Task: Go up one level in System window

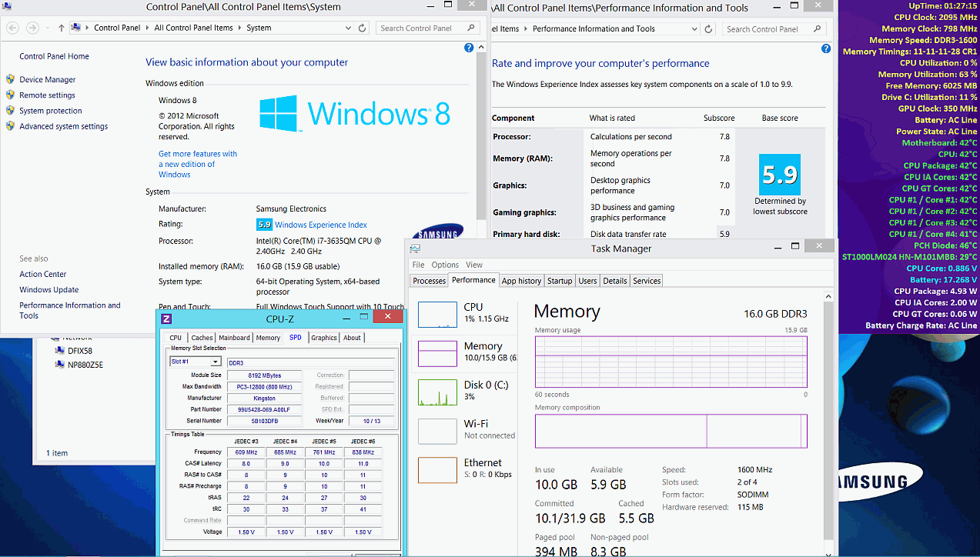Action: tap(62, 28)
